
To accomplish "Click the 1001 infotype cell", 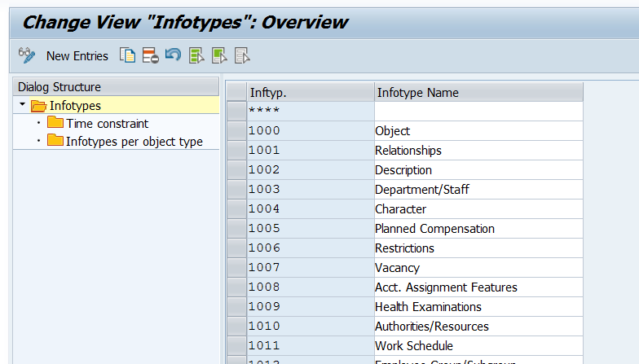I will tap(311, 150).
